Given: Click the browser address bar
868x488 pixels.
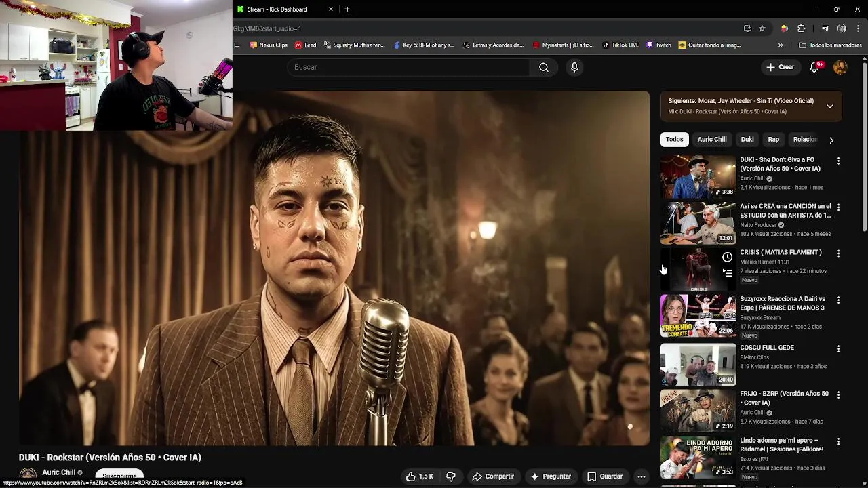Looking at the screenshot, I should 485,28.
